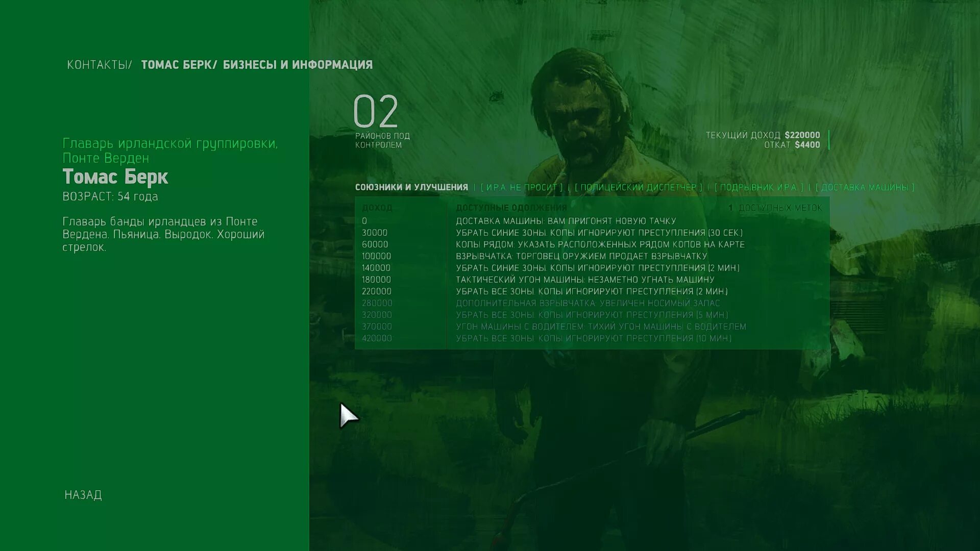Select the СОЮЗНИКИ И УЛУЧШЕНИЯ tab

coord(411,187)
